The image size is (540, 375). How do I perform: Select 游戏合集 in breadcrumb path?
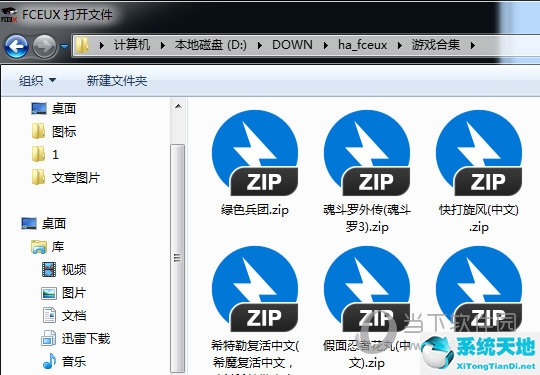pyautogui.click(x=436, y=45)
